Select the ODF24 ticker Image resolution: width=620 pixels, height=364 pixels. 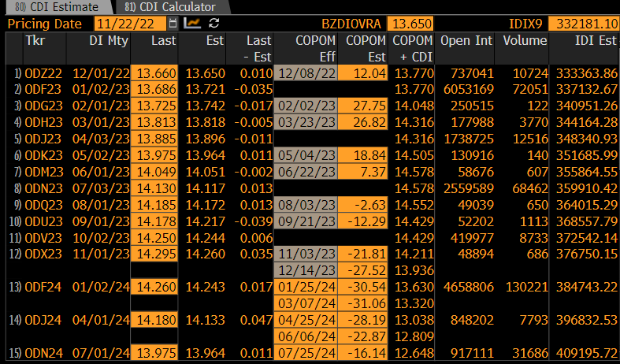point(43,287)
